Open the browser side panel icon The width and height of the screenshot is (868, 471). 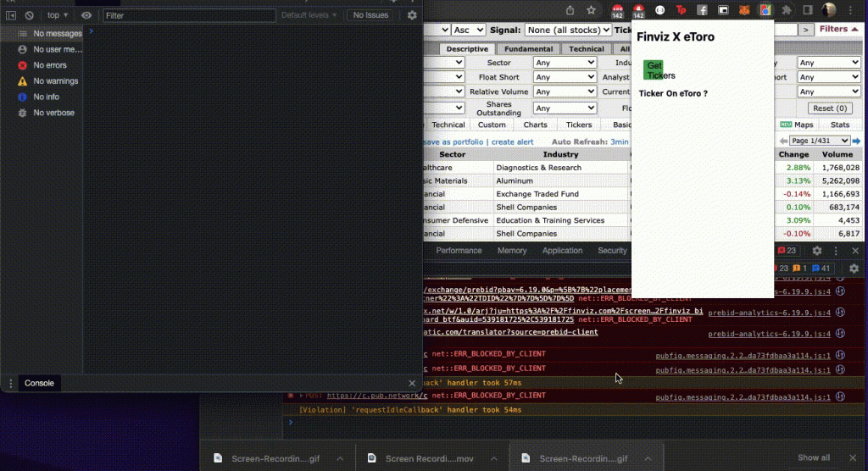click(808, 10)
